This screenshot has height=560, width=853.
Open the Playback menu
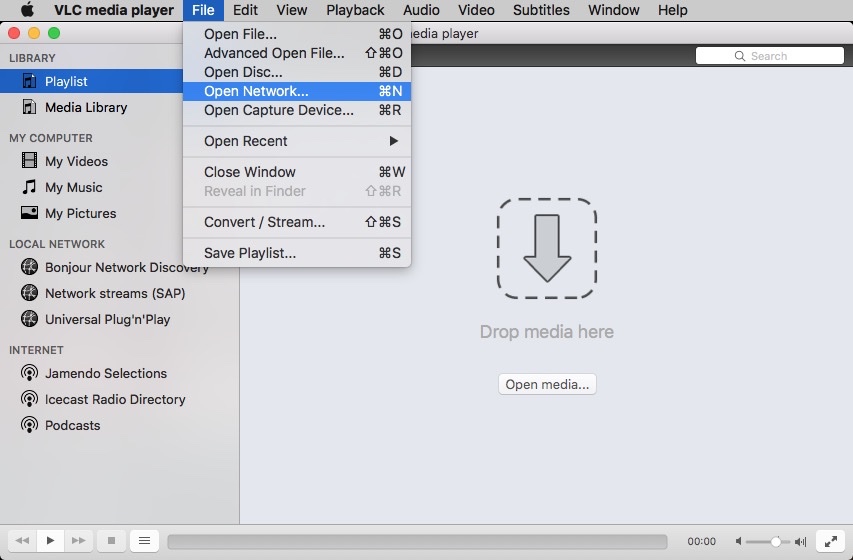point(355,10)
